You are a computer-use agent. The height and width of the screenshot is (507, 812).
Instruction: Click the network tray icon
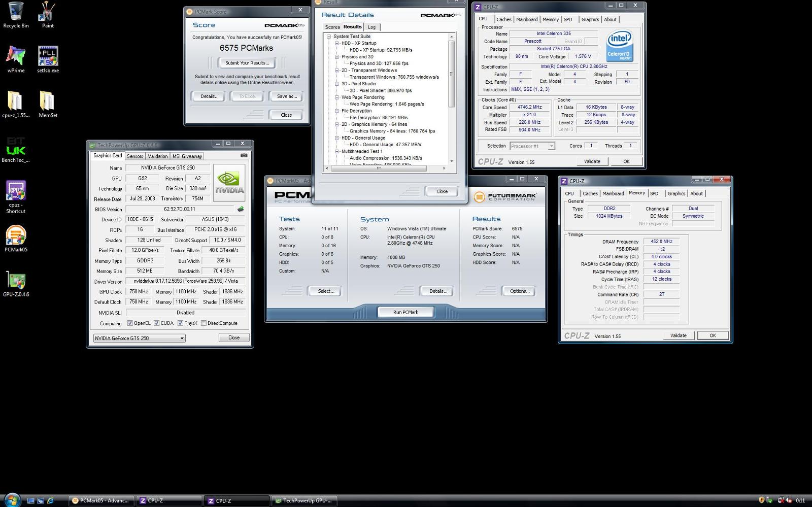coord(782,500)
